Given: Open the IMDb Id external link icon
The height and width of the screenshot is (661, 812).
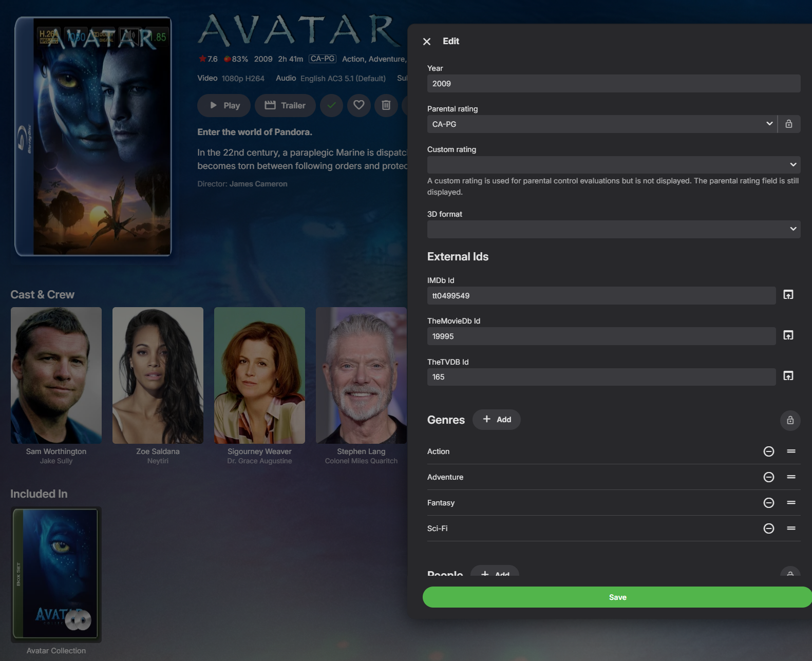Looking at the screenshot, I should coord(788,295).
